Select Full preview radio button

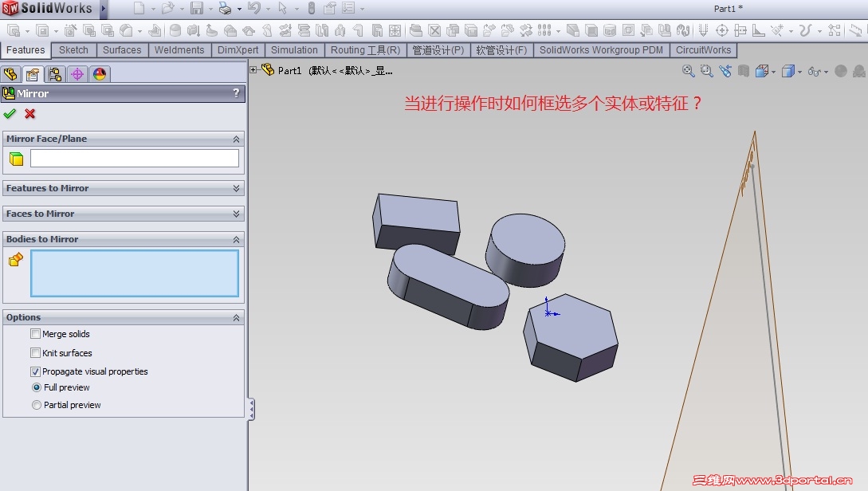37,387
